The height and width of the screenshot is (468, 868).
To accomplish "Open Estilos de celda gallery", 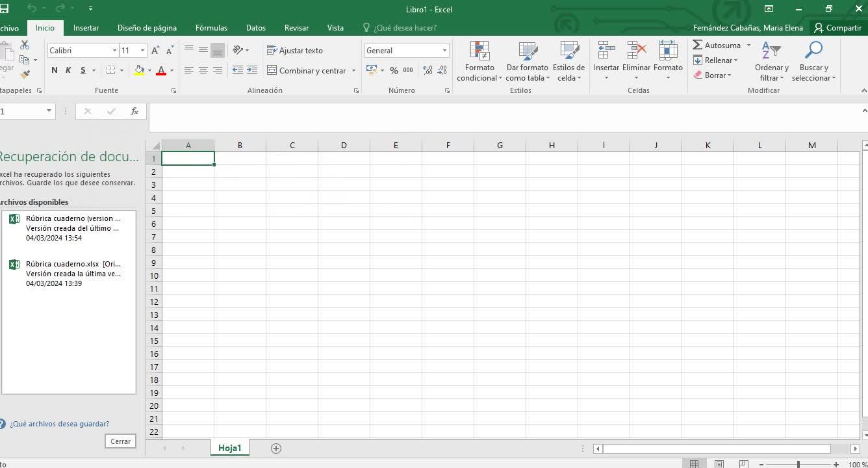I will (568, 62).
